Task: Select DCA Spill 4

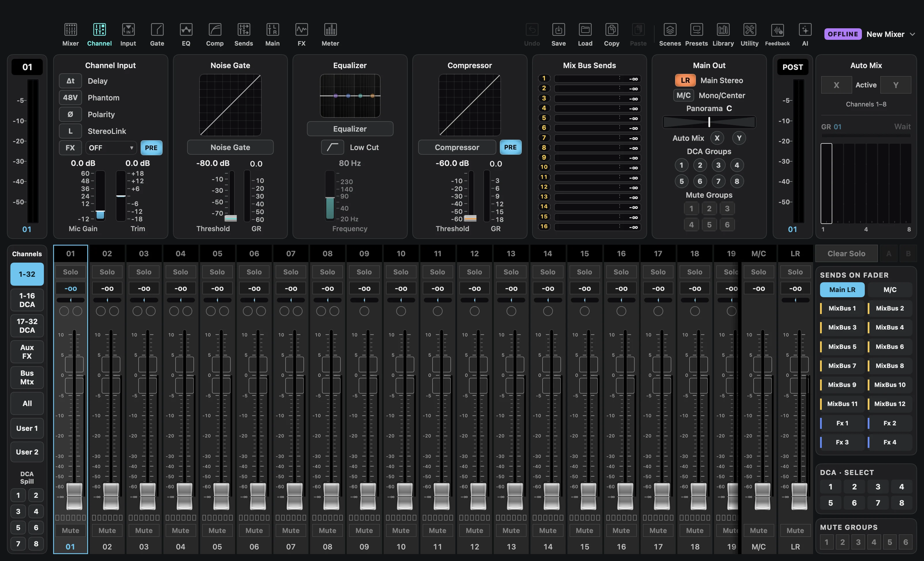Action: coord(36,511)
